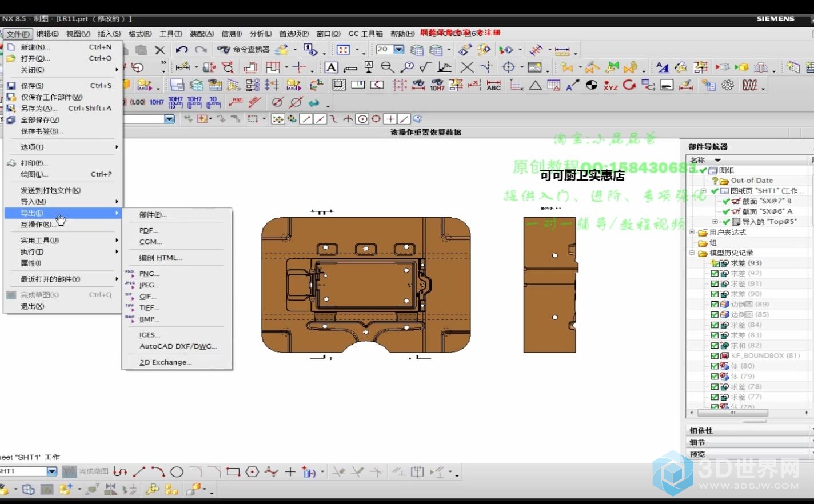
Task: Click the Redo arrow icon
Action: [201, 50]
